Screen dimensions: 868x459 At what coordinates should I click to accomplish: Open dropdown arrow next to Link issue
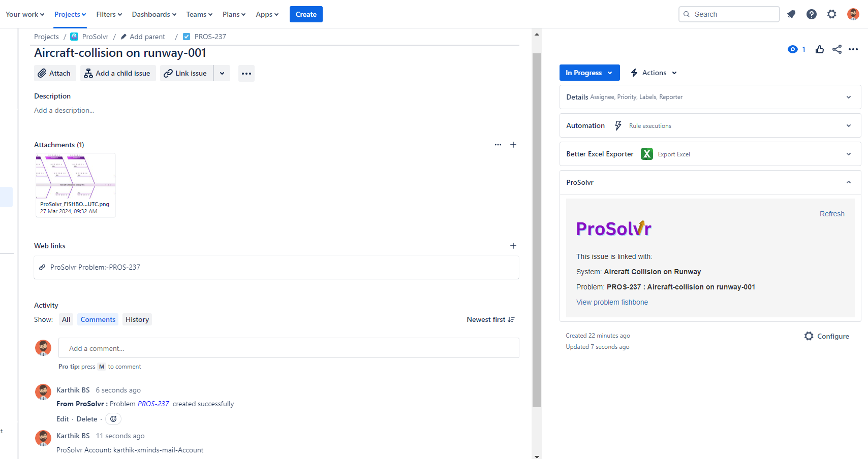point(222,73)
